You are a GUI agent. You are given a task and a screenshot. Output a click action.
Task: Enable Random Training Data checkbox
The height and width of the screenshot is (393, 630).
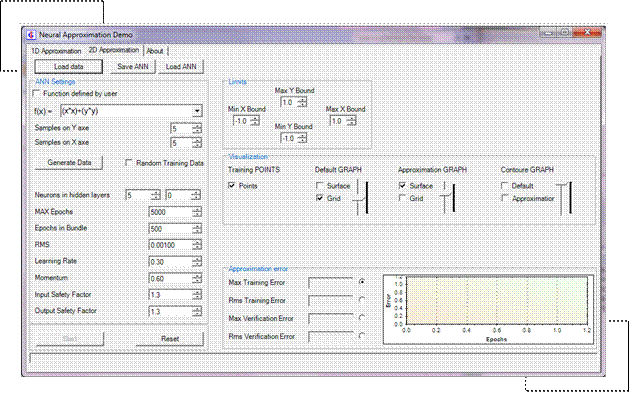[x=129, y=163]
